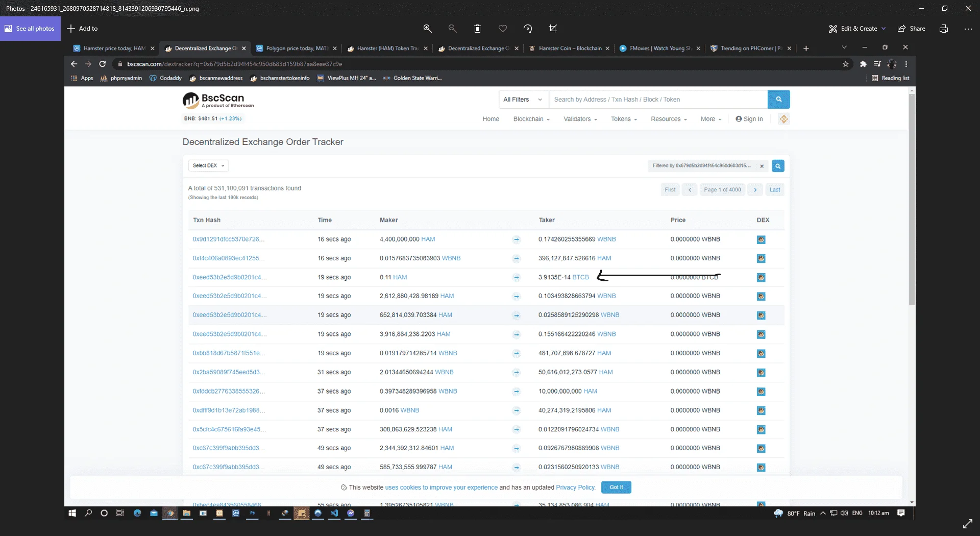Bookmark page with star icon
980x536 pixels.
[846, 64]
